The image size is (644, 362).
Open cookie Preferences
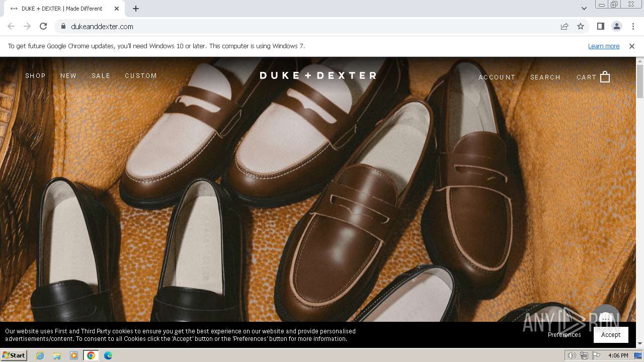pyautogui.click(x=564, y=335)
